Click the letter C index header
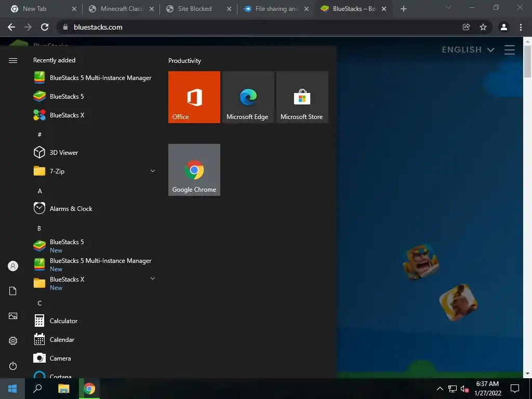Viewport: 532px width, 399px height. pos(39,303)
